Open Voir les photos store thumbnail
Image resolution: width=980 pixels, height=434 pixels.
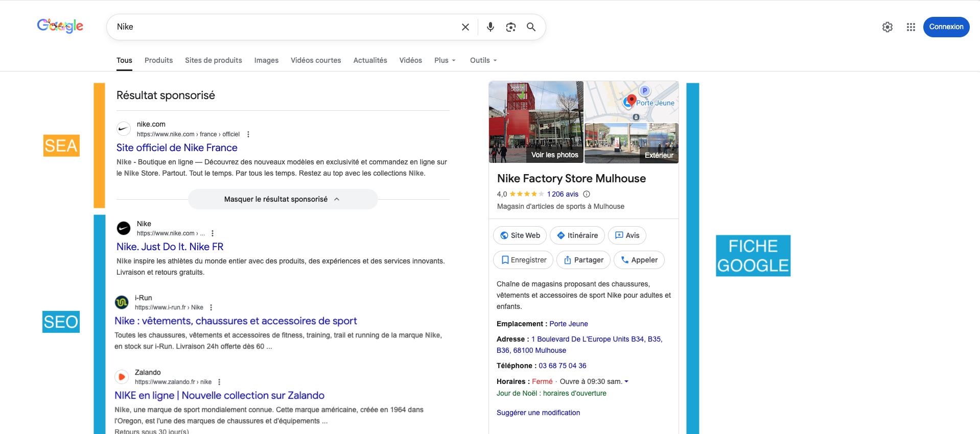point(535,122)
